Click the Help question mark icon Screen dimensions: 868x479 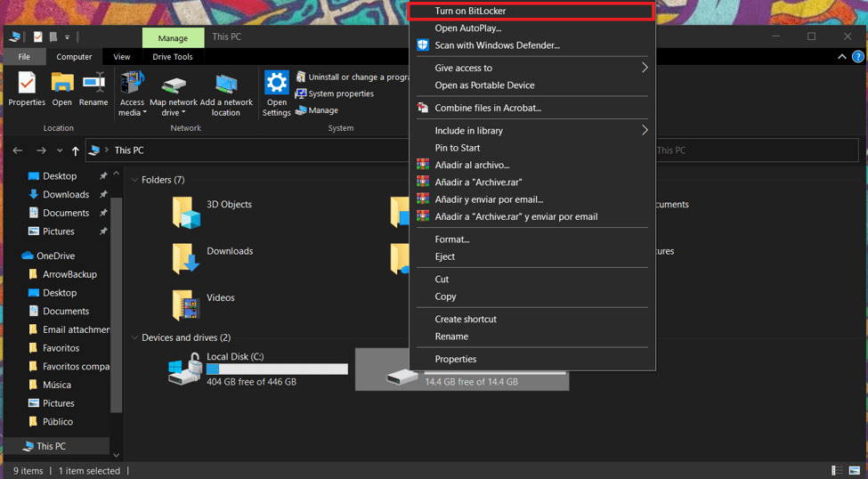[857, 57]
